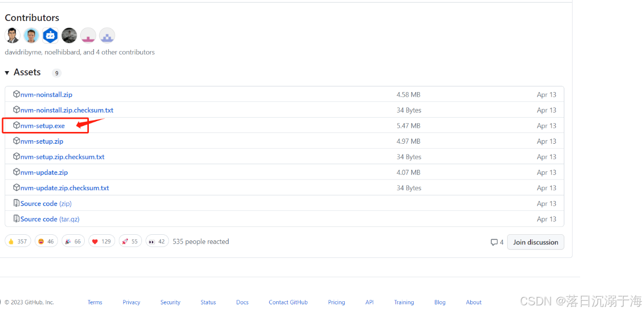Open the first contributor's avatar
Image resolution: width=644 pixels, height=312 pixels.
[12, 35]
